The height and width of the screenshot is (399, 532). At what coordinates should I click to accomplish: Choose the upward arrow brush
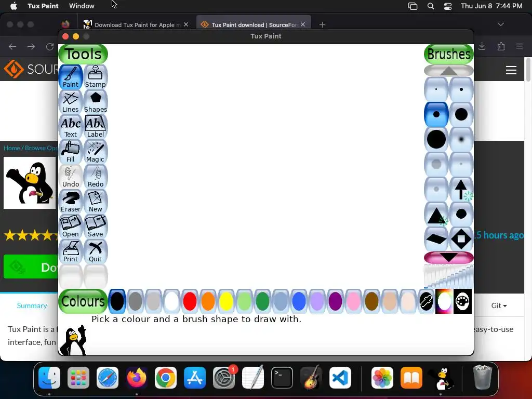pos(461,189)
